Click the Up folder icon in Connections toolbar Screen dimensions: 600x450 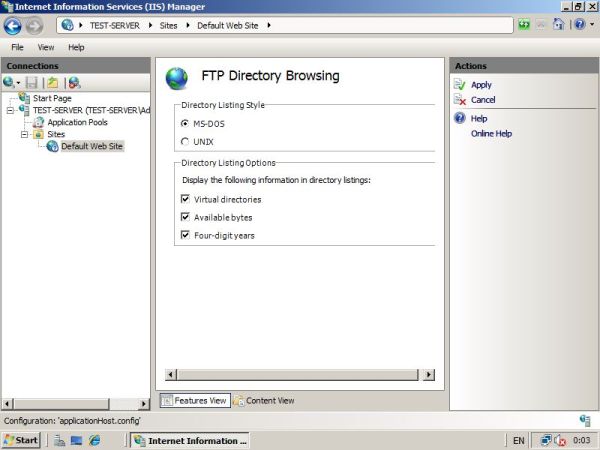coord(53,82)
